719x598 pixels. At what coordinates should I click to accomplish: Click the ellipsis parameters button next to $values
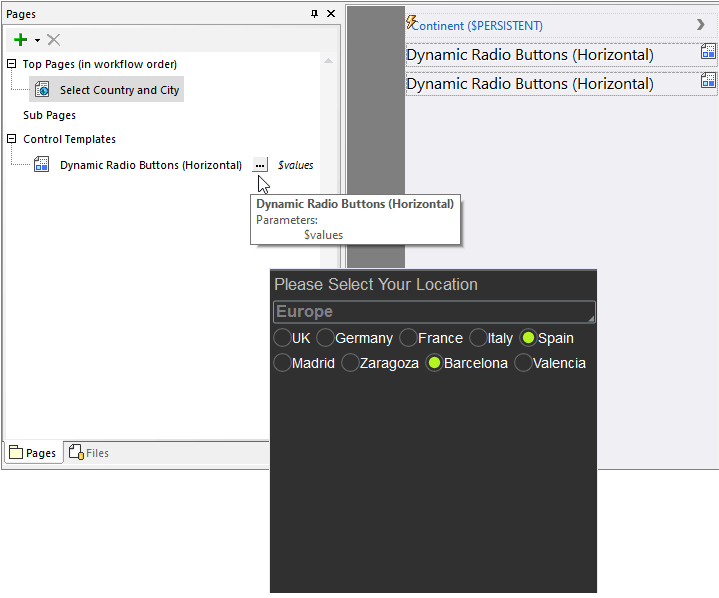[x=260, y=165]
